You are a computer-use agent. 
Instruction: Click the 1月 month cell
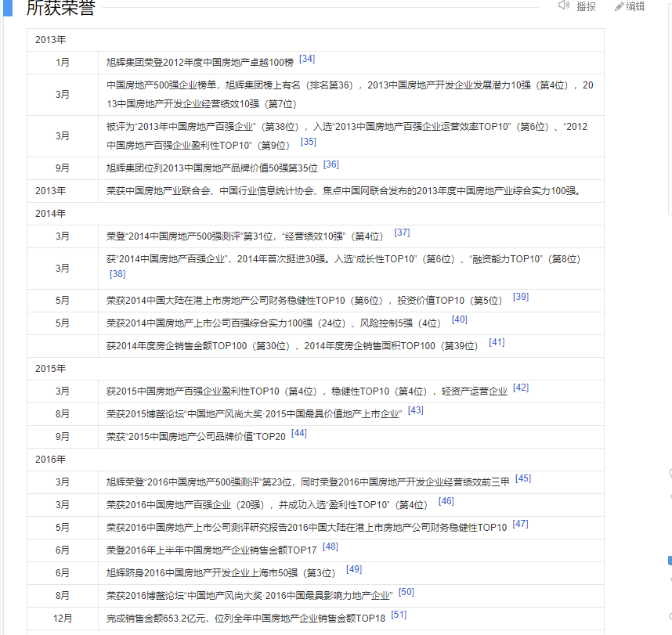pos(63,63)
